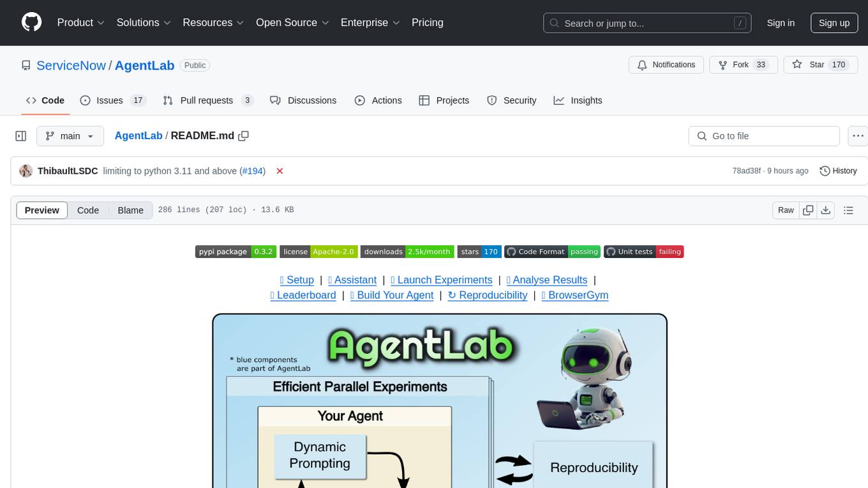
Task: Jump to the BrowserGym section
Action: 575,295
